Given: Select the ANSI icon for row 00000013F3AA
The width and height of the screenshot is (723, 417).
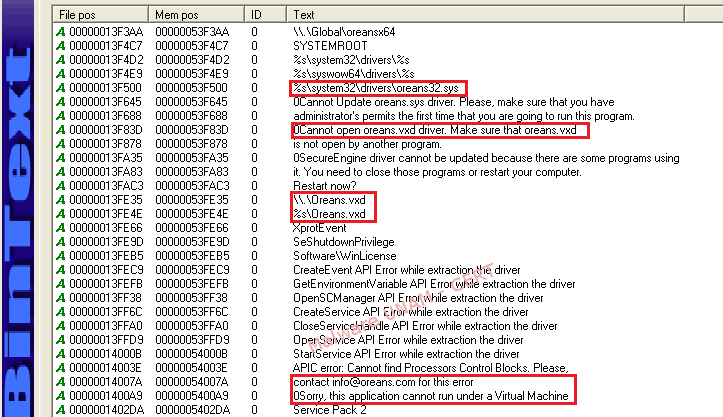Looking at the screenshot, I should pyautogui.click(x=60, y=32).
